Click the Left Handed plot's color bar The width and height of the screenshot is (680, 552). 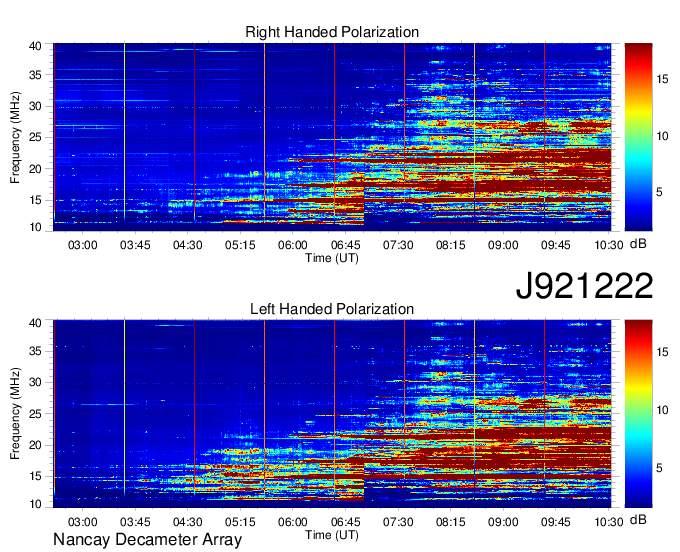click(638, 414)
